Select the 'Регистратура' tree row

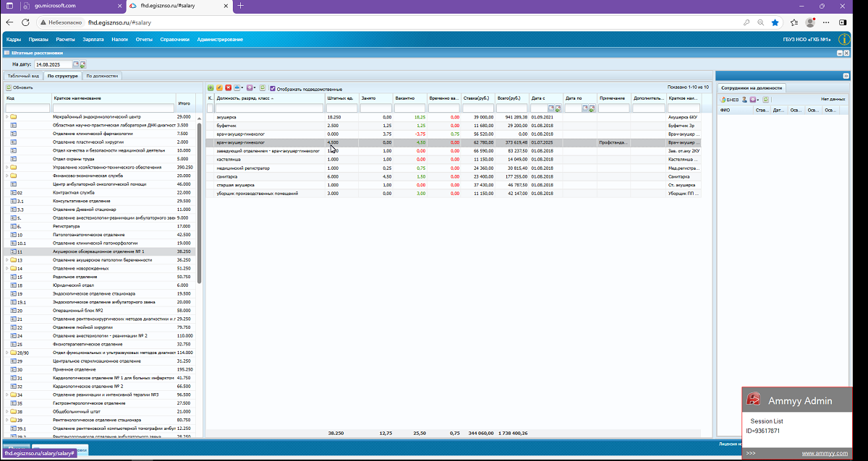coord(99,226)
